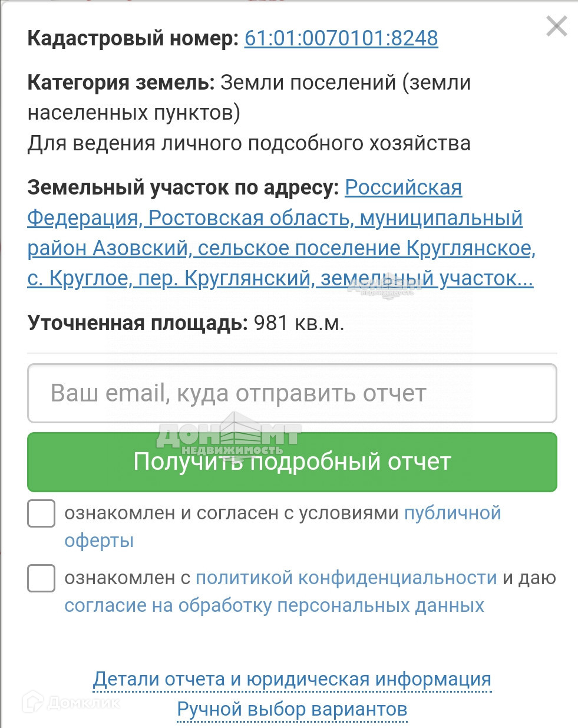Open 'согласие на обработку персональных данных' link

[x=274, y=605]
